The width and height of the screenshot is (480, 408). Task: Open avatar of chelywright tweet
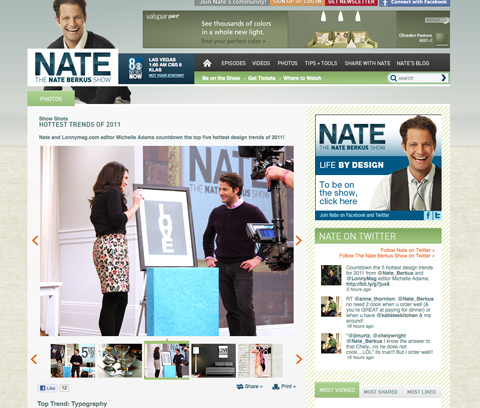pyautogui.click(x=331, y=343)
